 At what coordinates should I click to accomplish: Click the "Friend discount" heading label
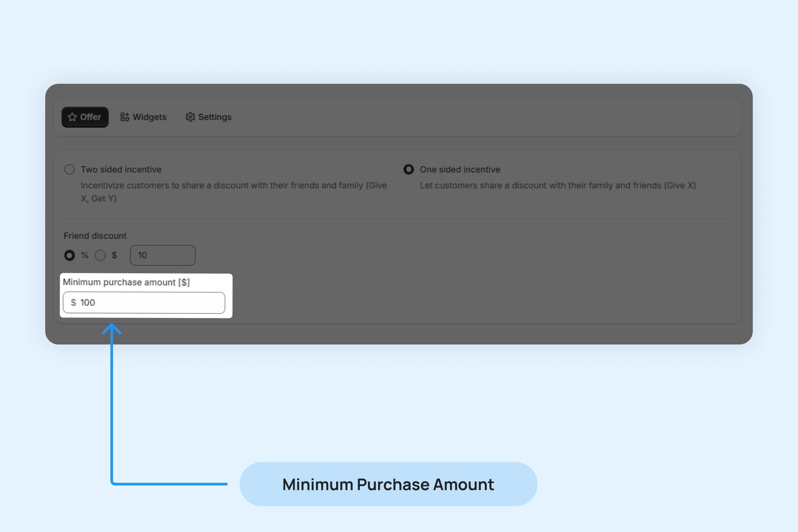pos(95,236)
